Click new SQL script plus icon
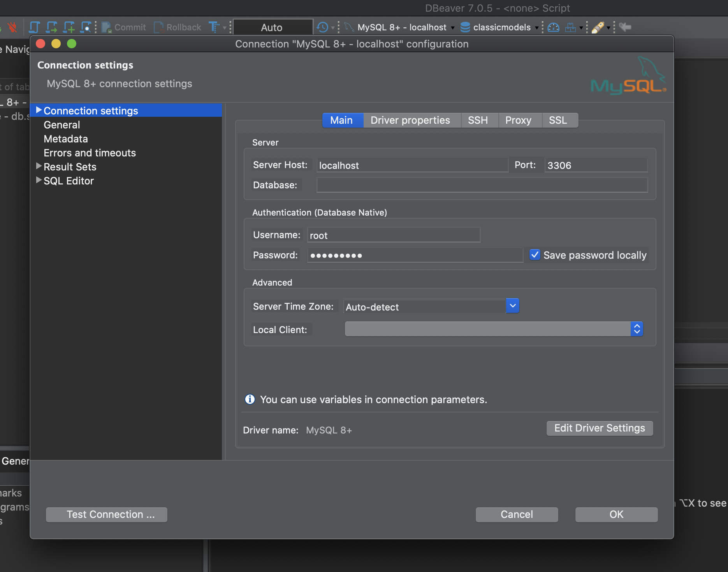The height and width of the screenshot is (572, 728). pyautogui.click(x=69, y=27)
